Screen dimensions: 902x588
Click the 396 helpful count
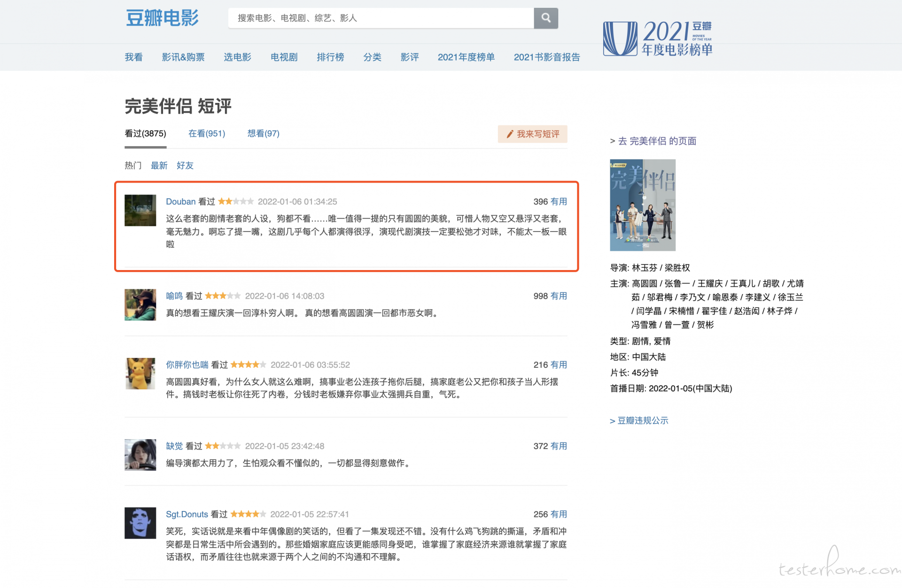pos(541,201)
